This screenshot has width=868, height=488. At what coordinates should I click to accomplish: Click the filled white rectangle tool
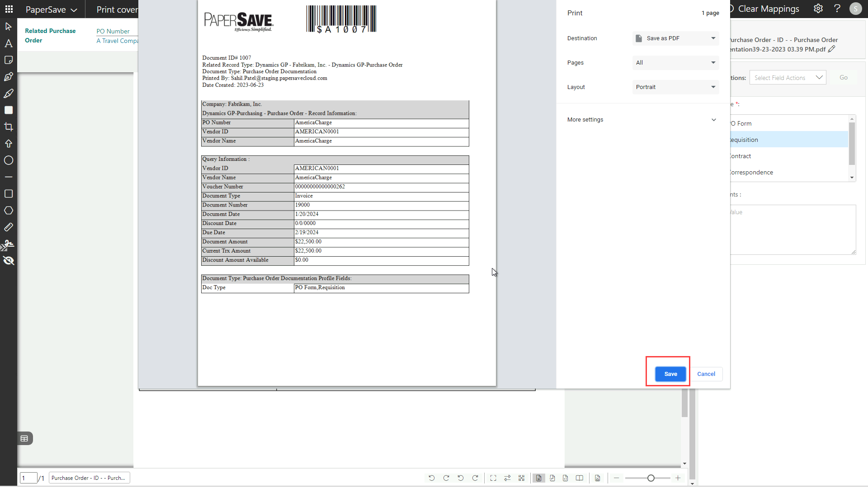point(8,110)
